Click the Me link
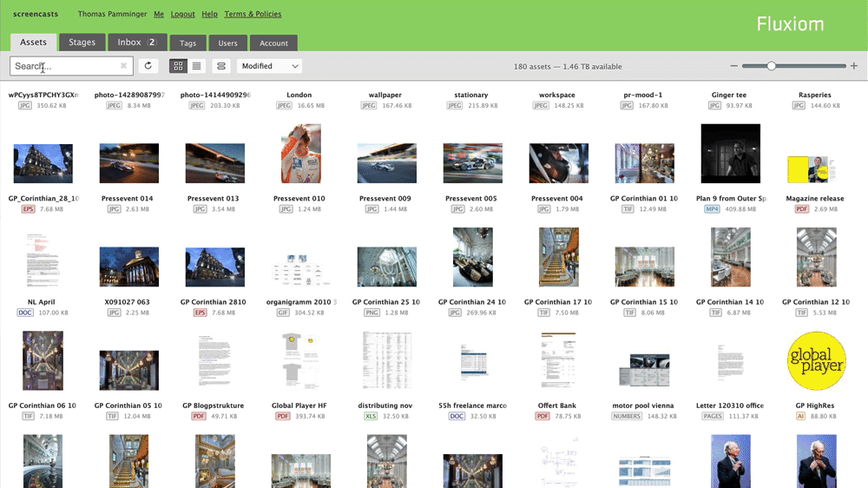 [159, 14]
